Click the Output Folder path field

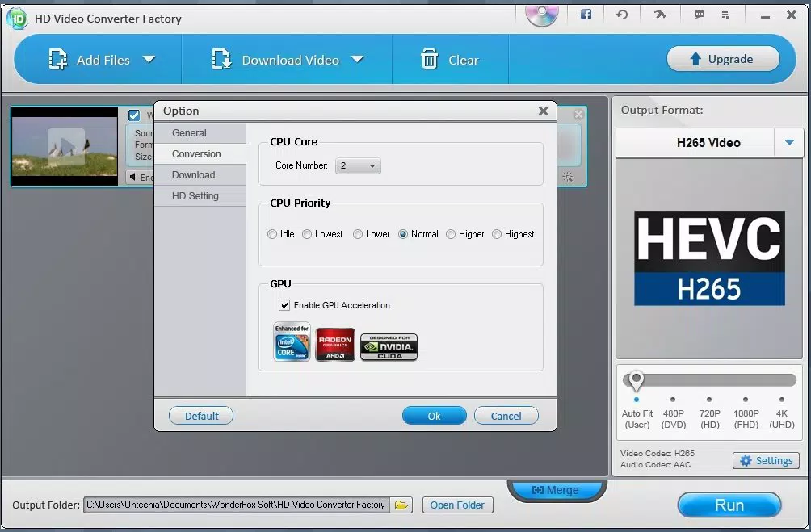237,505
